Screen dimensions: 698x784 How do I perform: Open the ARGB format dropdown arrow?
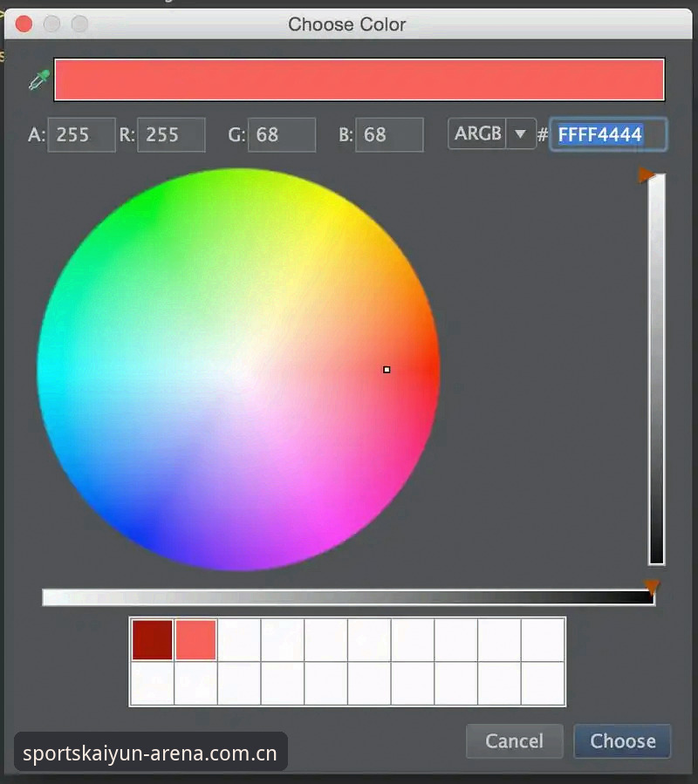tap(520, 134)
